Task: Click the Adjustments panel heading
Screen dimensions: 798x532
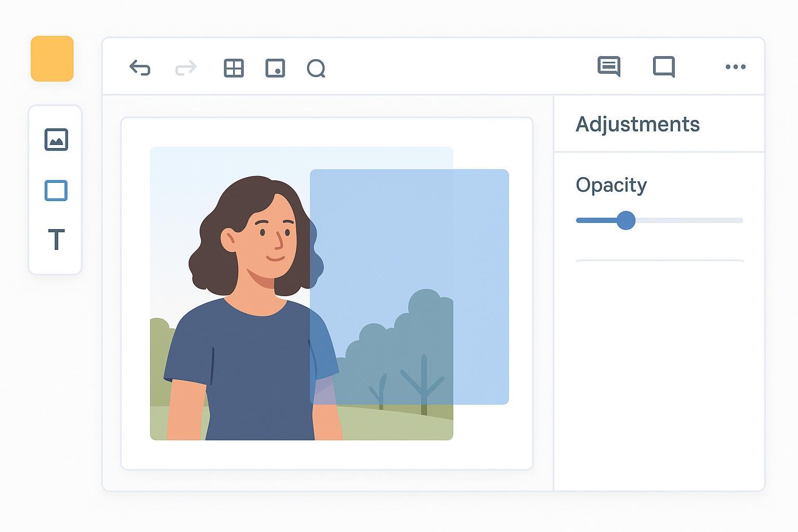Action: 637,124
